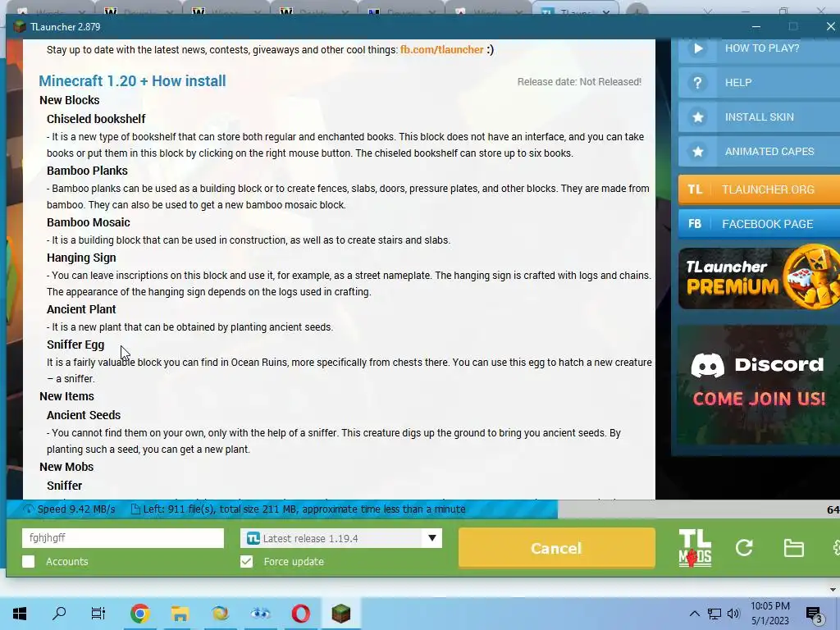Click the star icon beside Animated Capes

[697, 152]
